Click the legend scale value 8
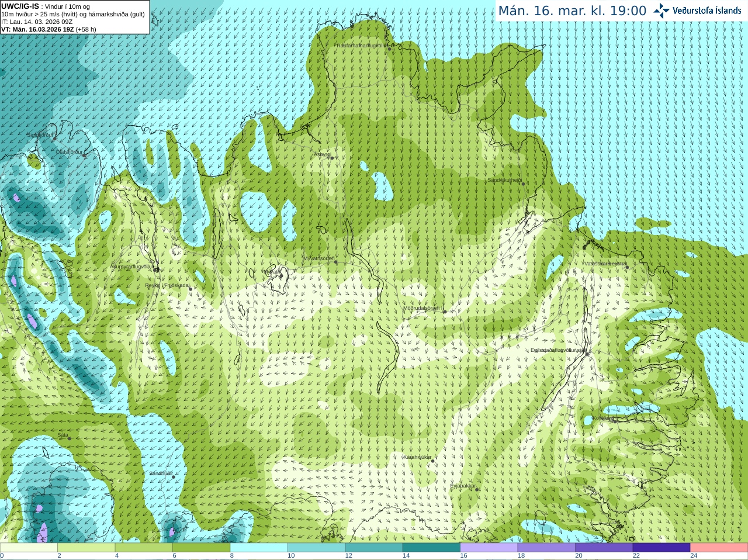 coord(232,556)
